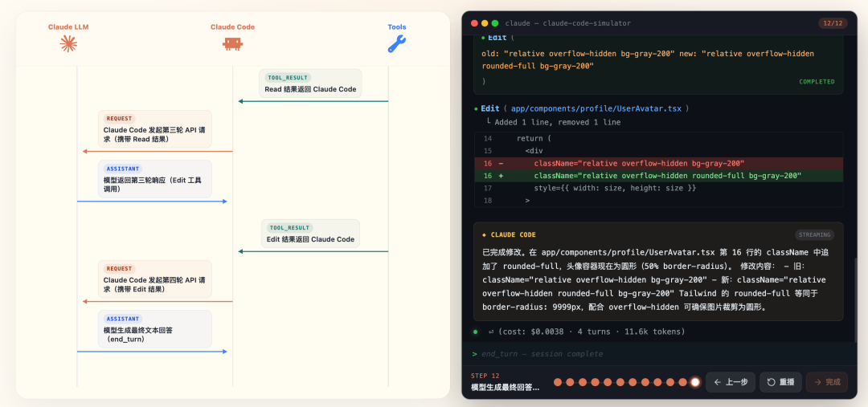Click the blue Tools wrench icon
The image size is (868, 407).
[396, 44]
